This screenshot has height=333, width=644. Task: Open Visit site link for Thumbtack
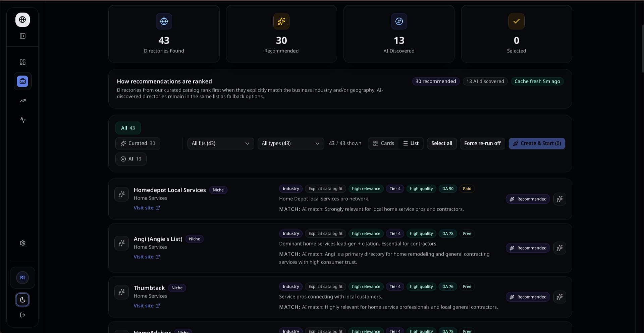[147, 306]
